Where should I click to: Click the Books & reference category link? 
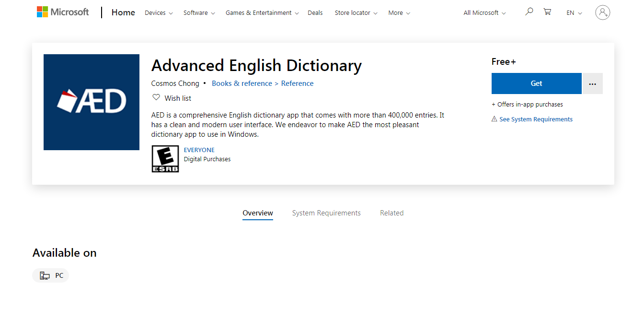coord(241,83)
